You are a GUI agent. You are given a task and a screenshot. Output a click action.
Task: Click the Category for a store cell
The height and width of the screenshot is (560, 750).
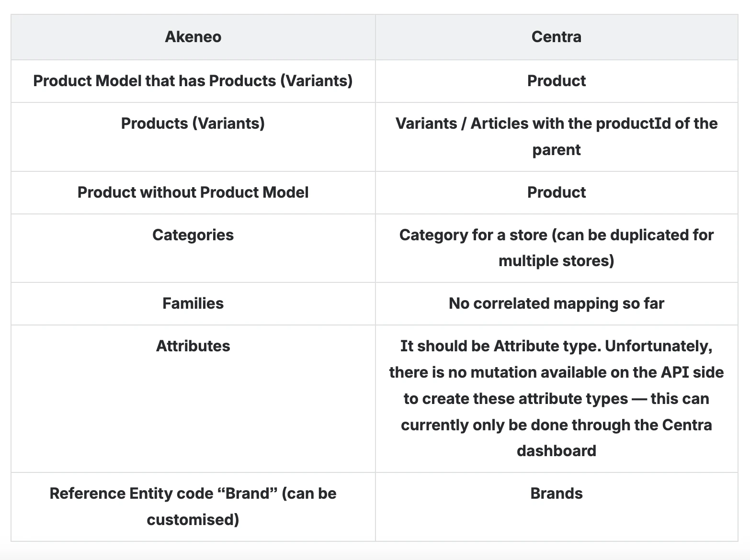(557, 248)
